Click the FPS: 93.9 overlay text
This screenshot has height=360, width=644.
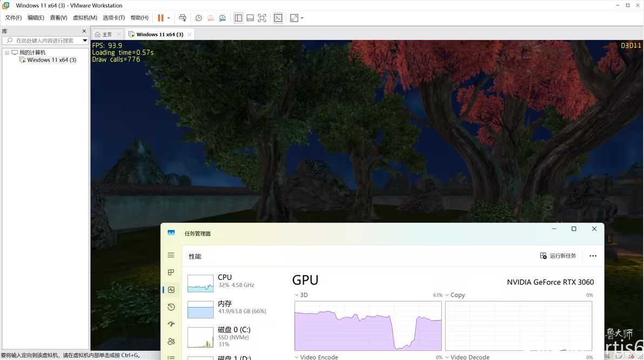[107, 45]
